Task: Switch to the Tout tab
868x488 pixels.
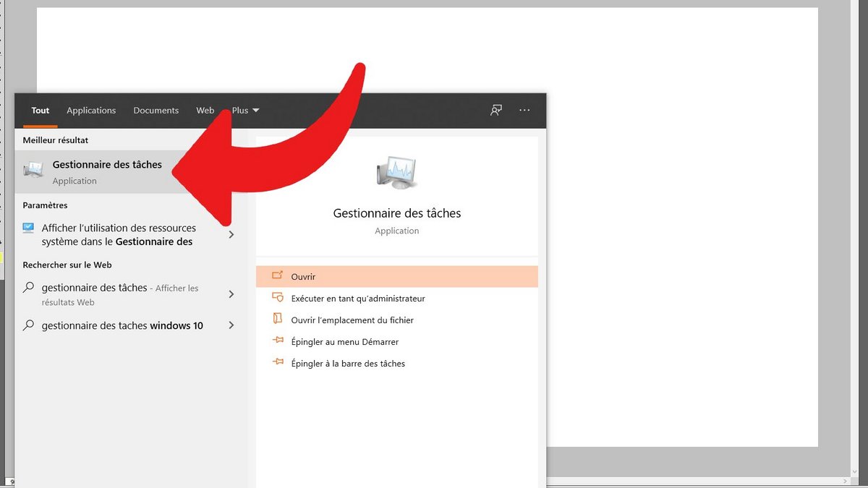Action: (x=41, y=111)
